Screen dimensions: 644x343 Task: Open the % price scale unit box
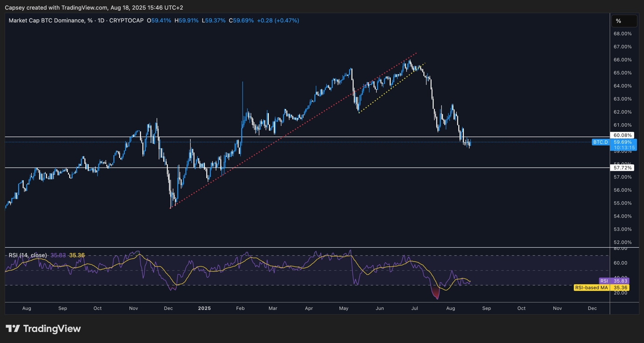pos(624,21)
